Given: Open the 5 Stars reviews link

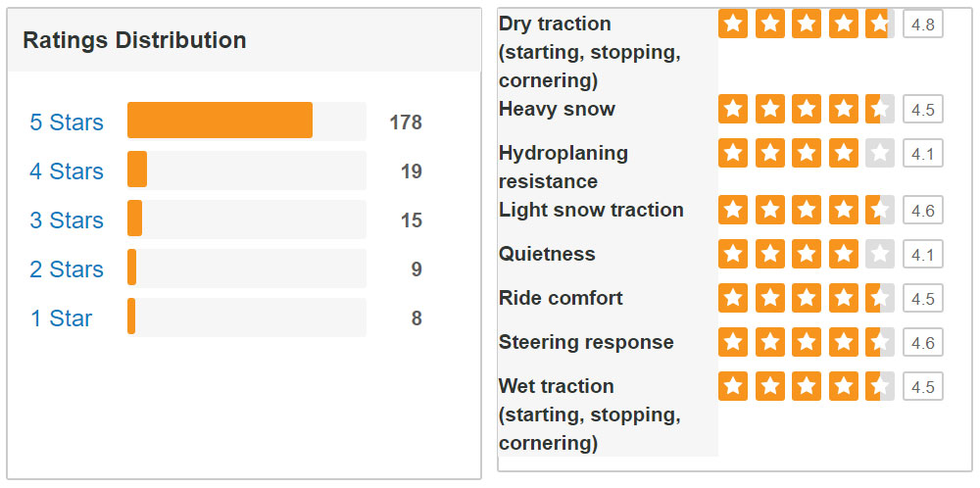Looking at the screenshot, I should (67, 122).
